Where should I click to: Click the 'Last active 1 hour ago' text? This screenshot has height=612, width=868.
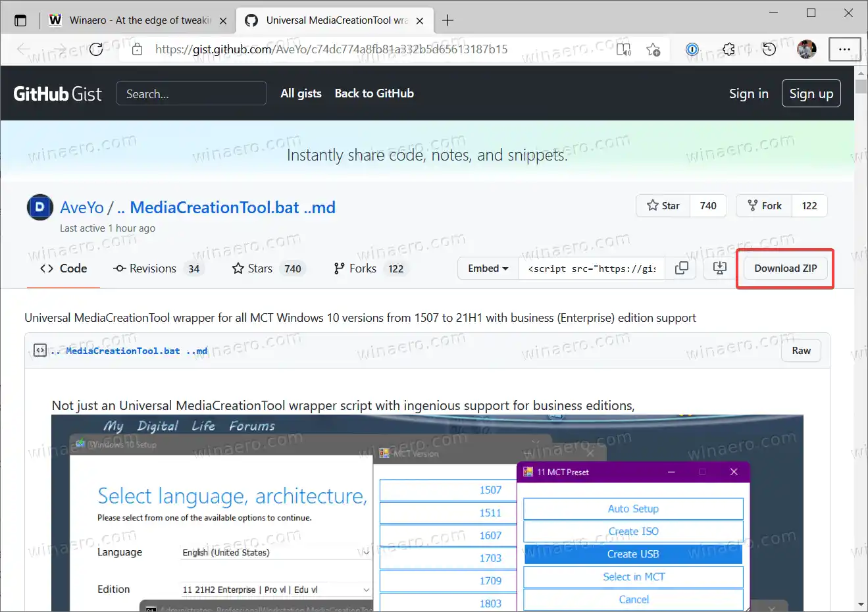coord(107,228)
